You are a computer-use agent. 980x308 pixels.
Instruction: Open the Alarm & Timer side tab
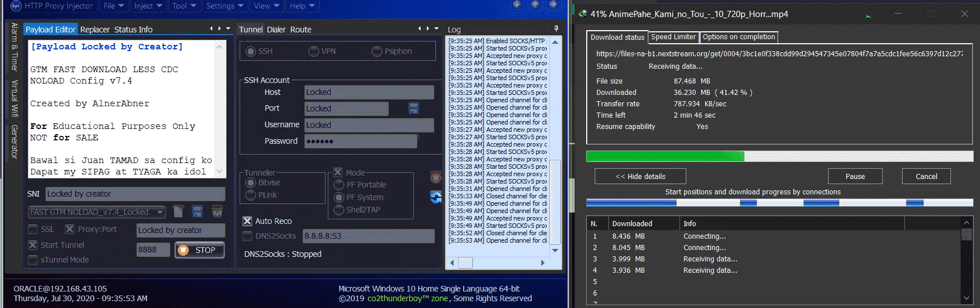(14, 47)
